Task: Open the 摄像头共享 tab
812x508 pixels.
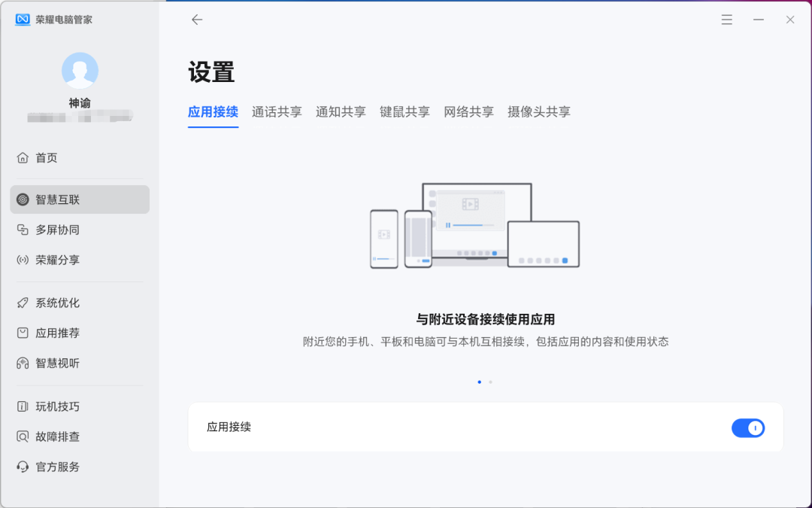Action: tap(539, 112)
